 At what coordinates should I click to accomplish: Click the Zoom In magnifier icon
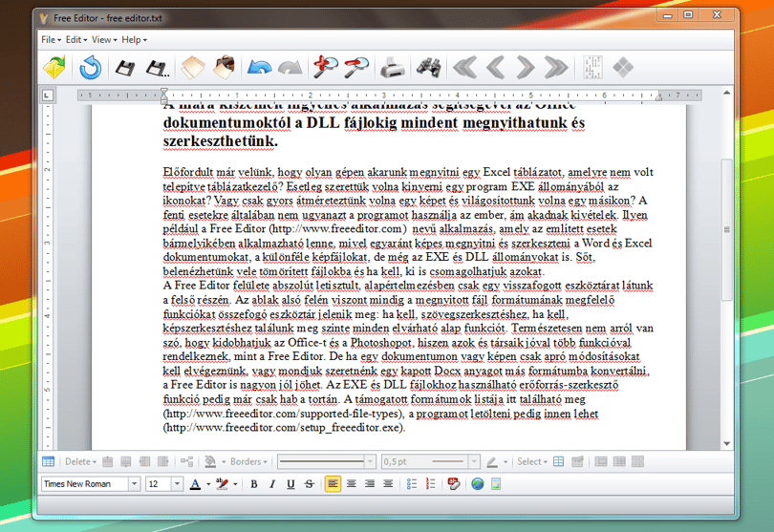coord(325,67)
